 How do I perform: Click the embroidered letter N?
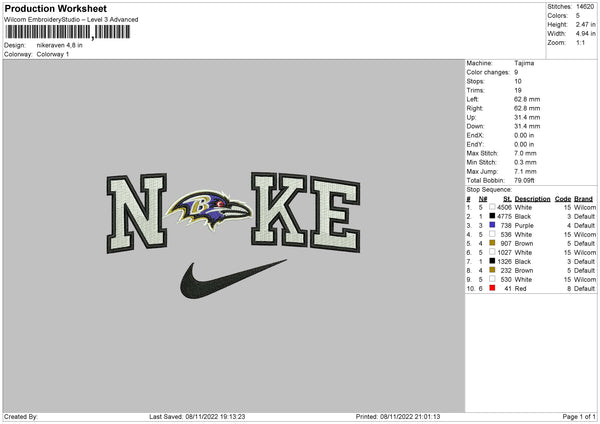click(137, 213)
